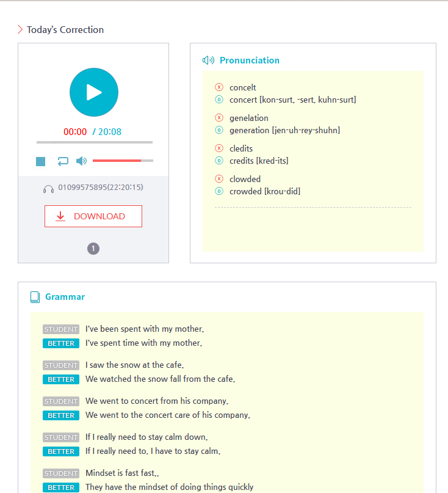Image resolution: width=448 pixels, height=493 pixels.
Task: Click the Pronunciation section heading
Action: click(x=250, y=60)
